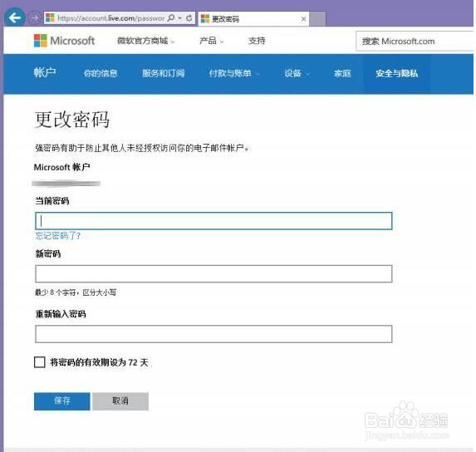Click the browser forward arrow button
Image resolution: width=476 pixels, height=452 pixels.
coord(34,18)
